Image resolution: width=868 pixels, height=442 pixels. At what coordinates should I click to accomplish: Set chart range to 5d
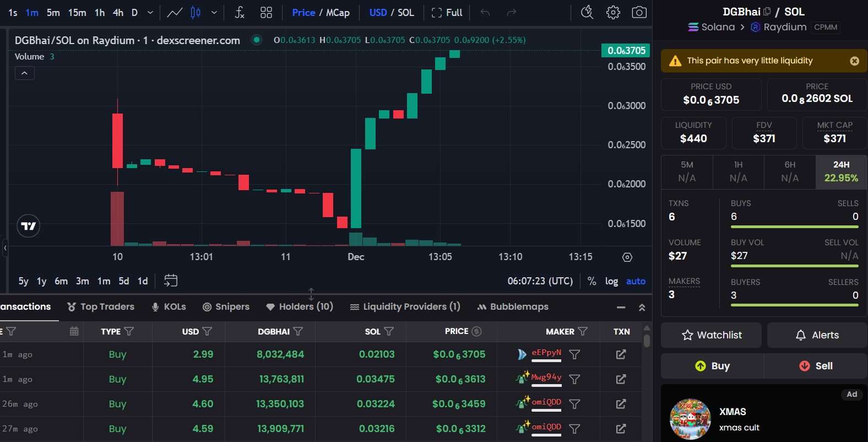pyautogui.click(x=124, y=281)
